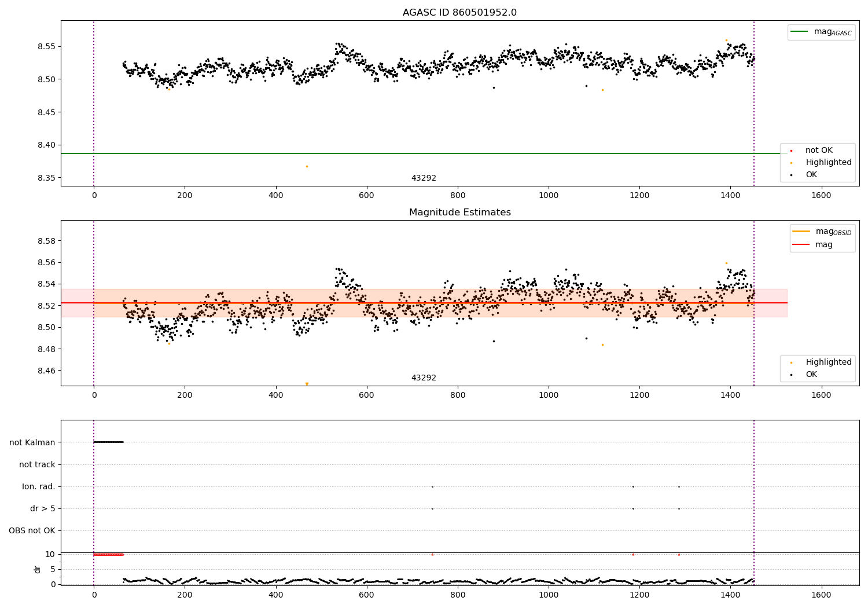Click the 'dr' y-axis label
The image size is (868, 608).
[38, 569]
